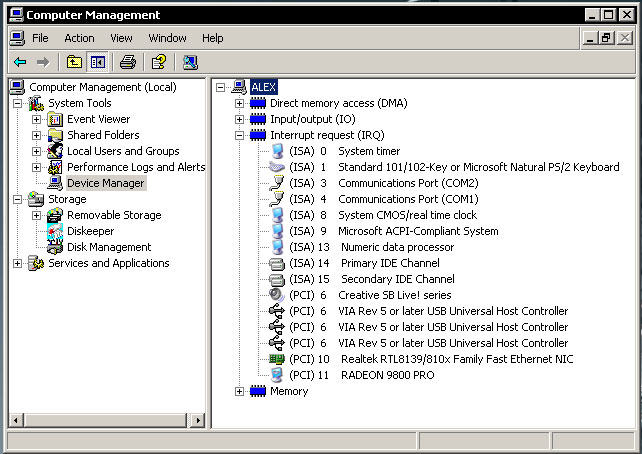642x454 pixels.
Task: Click the network card icon for Realtek NIC
Action: click(277, 359)
